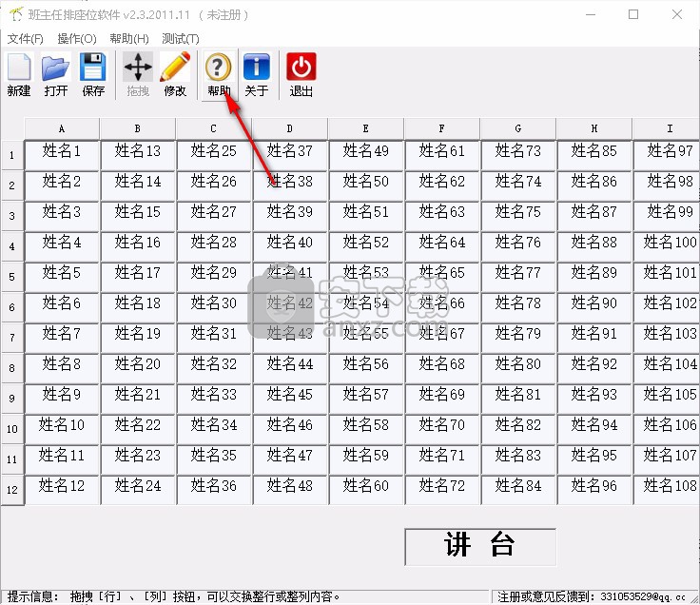Select seat cell 姓名108
Image resolution: width=700 pixels, height=605 pixels.
[667, 490]
